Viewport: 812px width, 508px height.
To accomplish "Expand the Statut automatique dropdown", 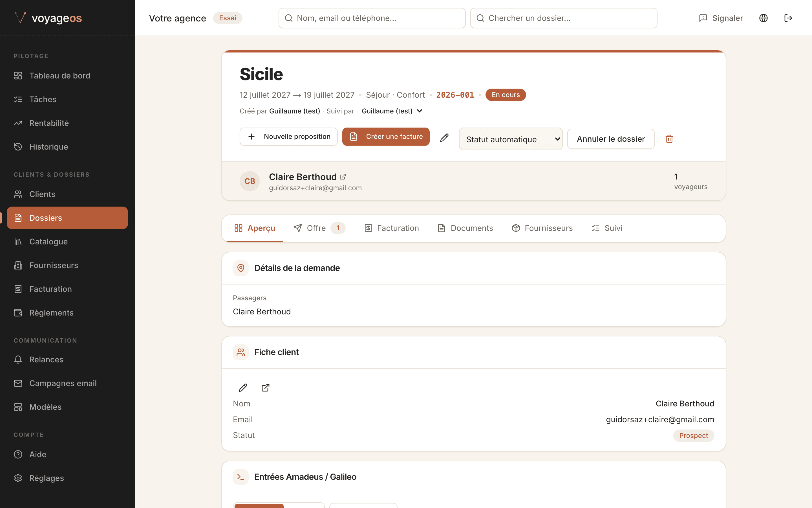I will click(511, 139).
